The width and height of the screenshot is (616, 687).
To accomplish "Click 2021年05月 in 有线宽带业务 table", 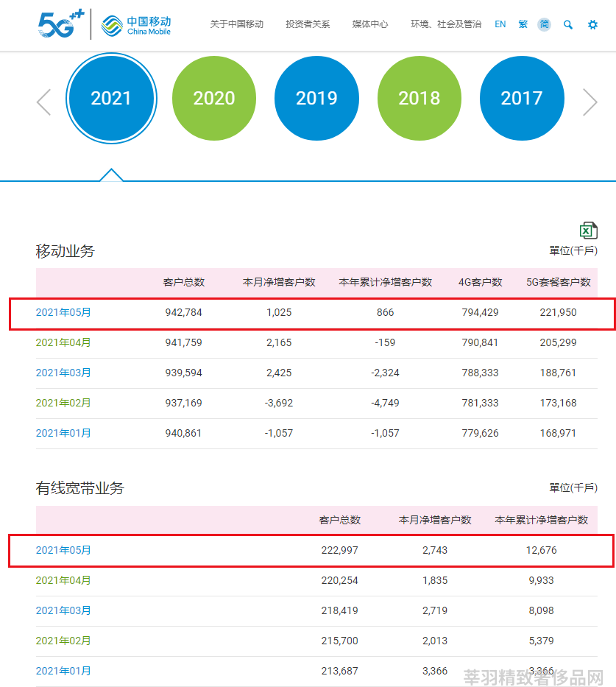I will click(63, 550).
